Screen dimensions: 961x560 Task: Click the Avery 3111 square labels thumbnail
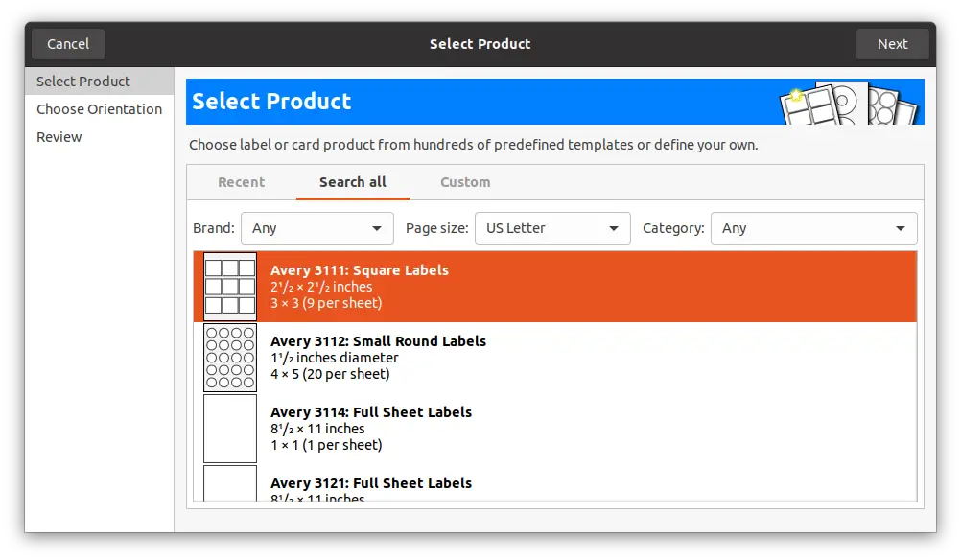coord(230,286)
